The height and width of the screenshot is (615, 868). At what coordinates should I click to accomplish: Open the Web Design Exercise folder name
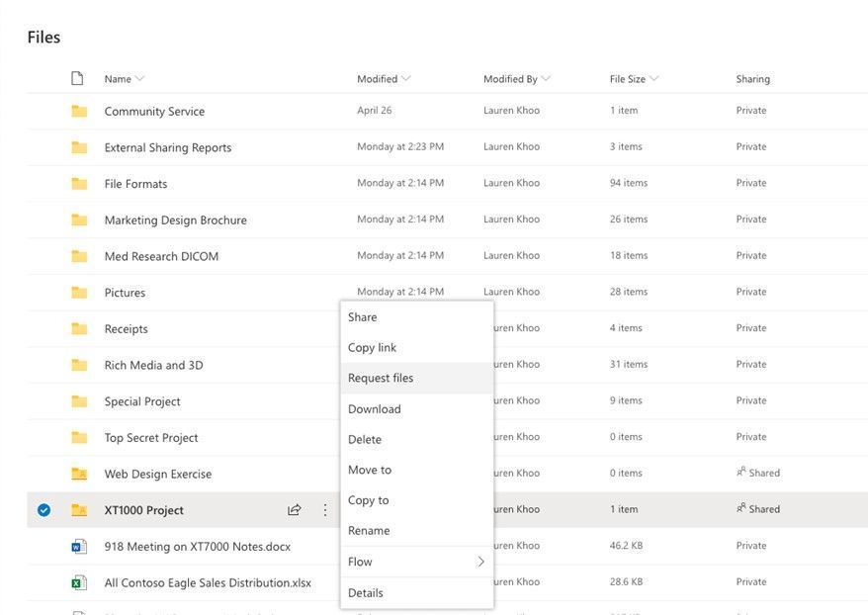(158, 474)
